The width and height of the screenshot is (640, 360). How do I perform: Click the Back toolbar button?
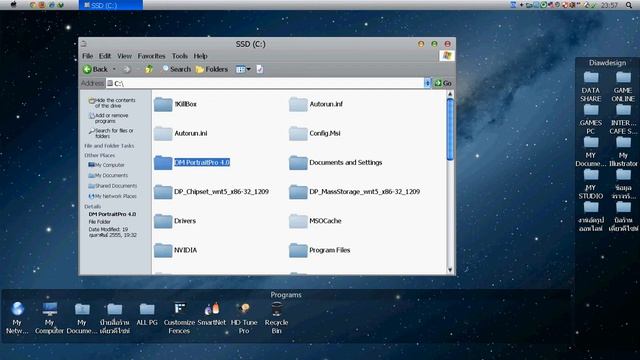click(96, 69)
